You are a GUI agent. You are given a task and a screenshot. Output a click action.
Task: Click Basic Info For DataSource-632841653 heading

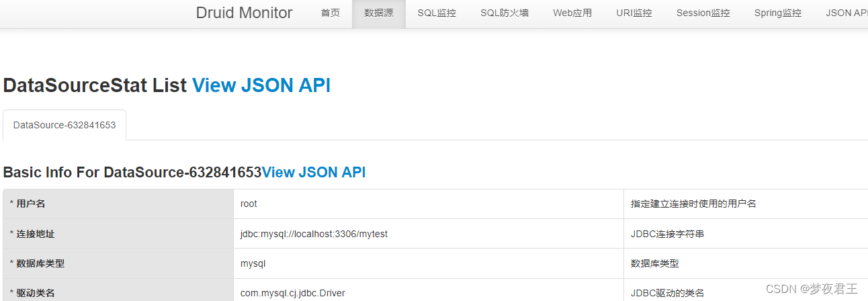coord(132,172)
